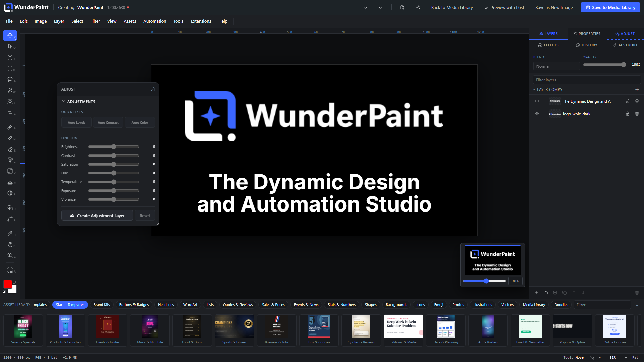Select the Move tool

pos(10,35)
